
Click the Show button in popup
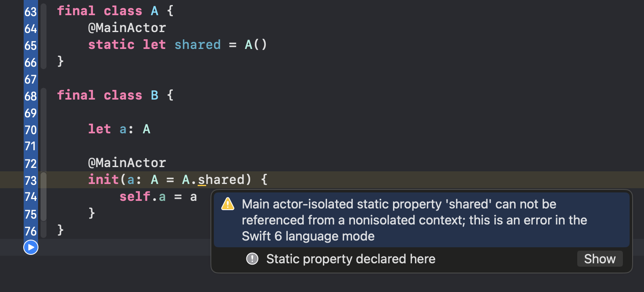[x=600, y=259]
